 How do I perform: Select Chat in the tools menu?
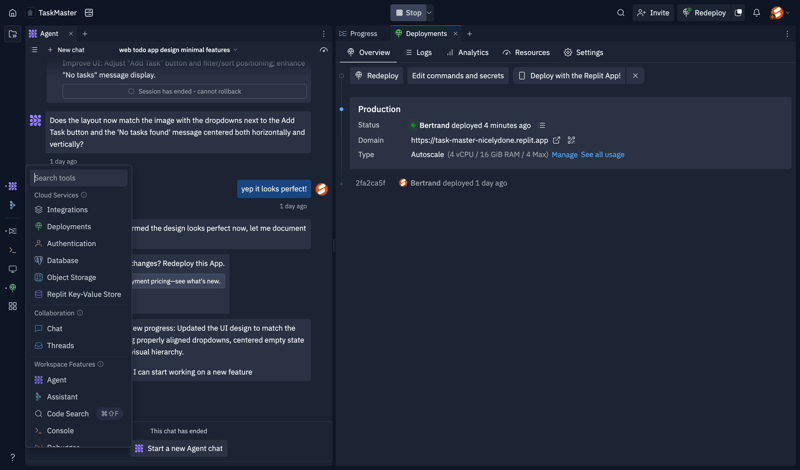(x=79, y=329)
